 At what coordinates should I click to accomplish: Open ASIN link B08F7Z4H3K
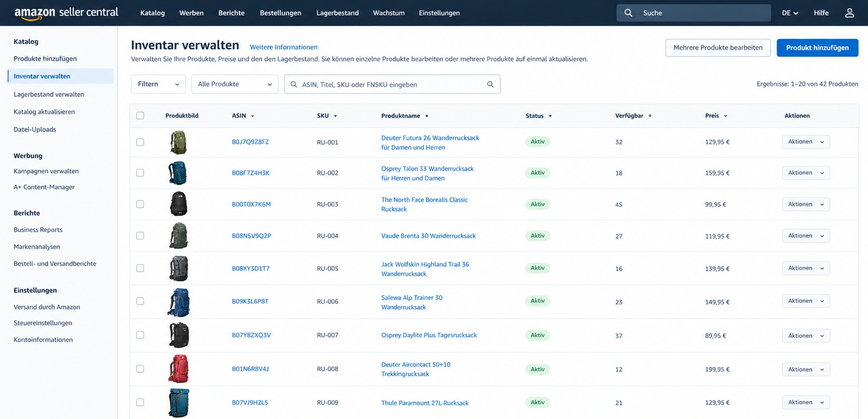251,173
